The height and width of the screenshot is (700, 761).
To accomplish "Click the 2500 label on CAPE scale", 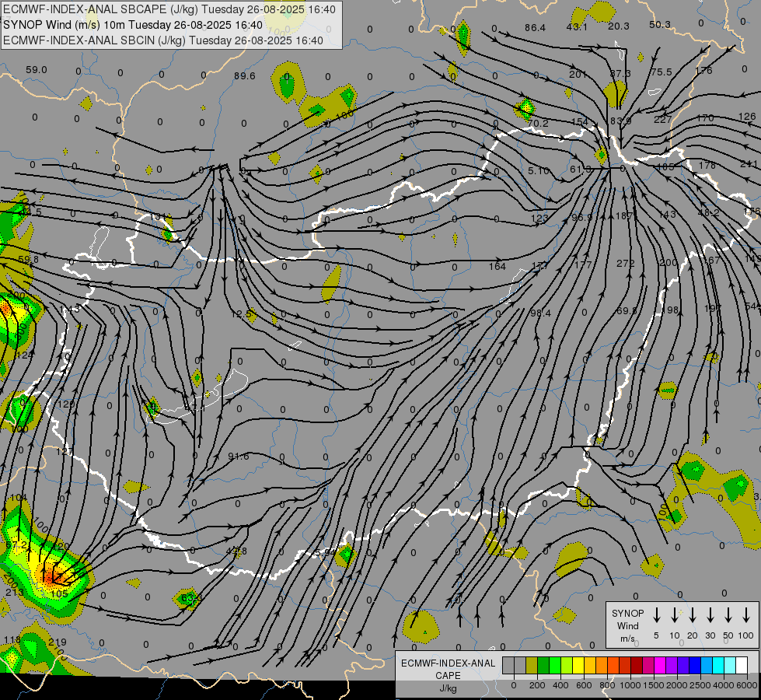I will (x=700, y=685).
